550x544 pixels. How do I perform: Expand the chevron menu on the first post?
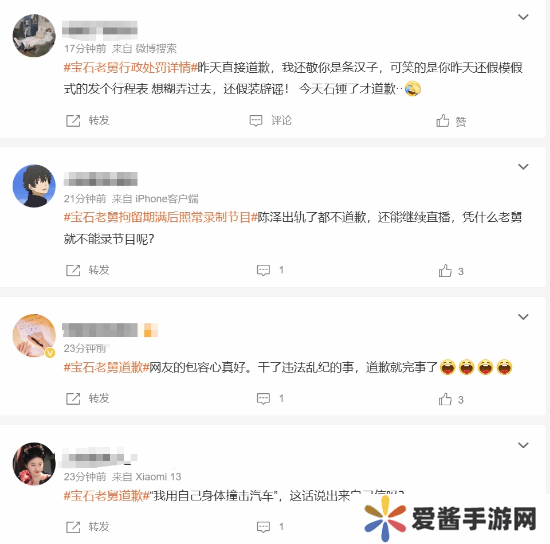coord(523,17)
